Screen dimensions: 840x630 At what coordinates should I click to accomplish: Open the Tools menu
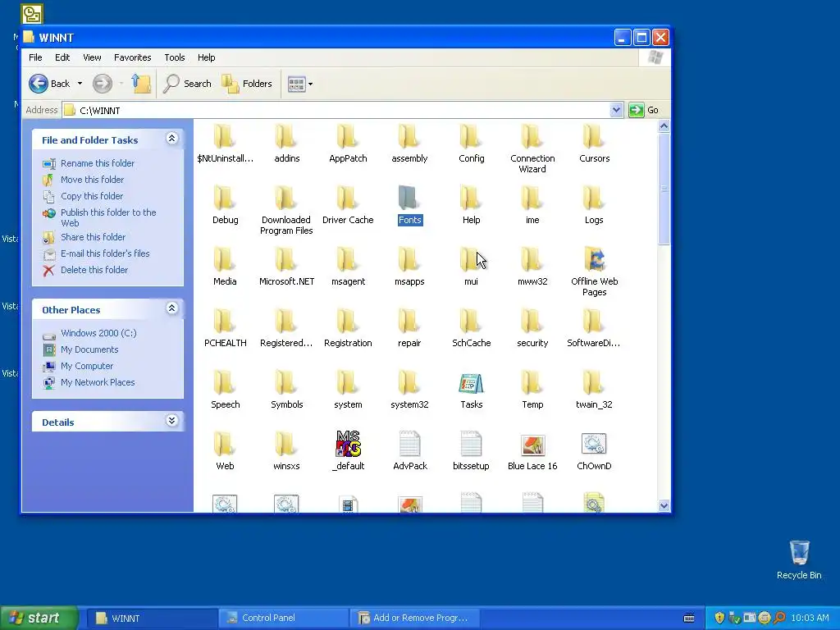(x=174, y=57)
